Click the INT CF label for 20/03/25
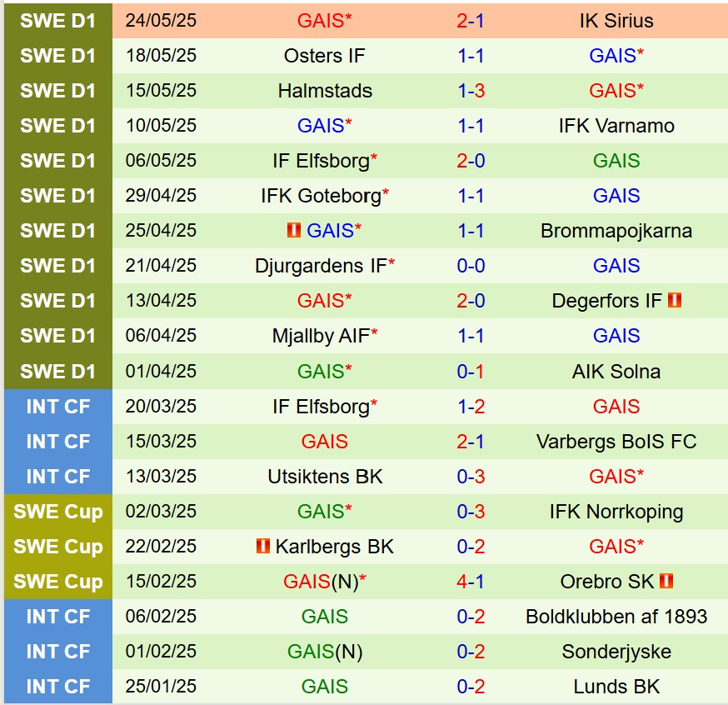Screen dimensions: 728x705 pos(57,407)
